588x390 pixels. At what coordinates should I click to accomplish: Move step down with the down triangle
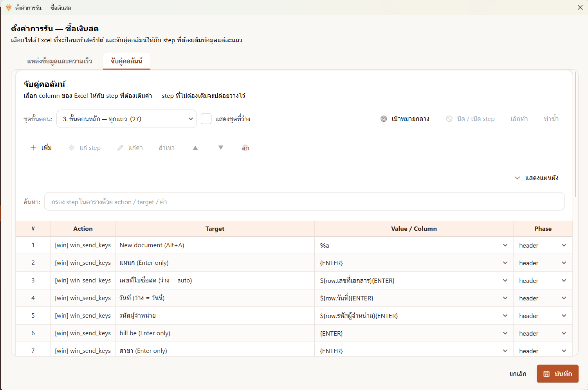221,147
